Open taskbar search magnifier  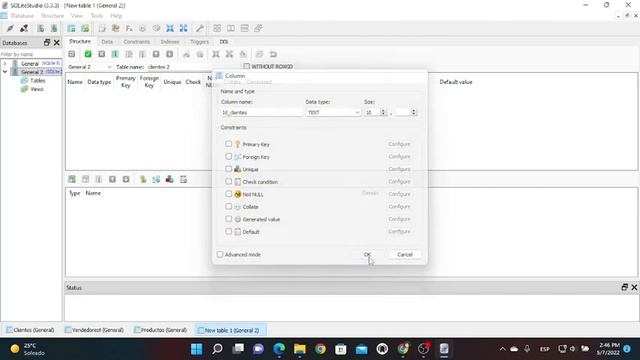coord(217,349)
